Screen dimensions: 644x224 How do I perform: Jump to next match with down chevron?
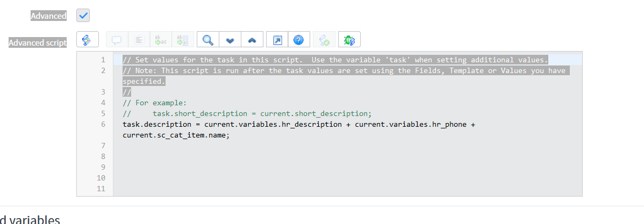230,40
